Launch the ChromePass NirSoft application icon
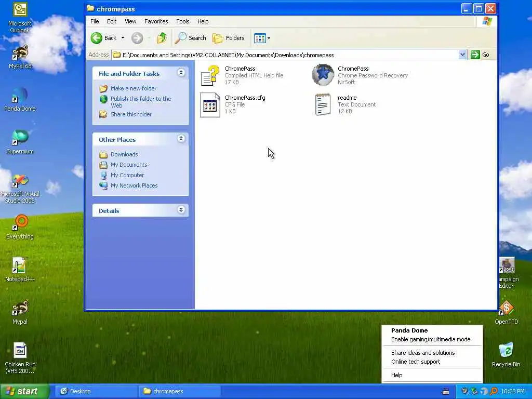Viewport: 532px width, 399px height. click(x=323, y=75)
